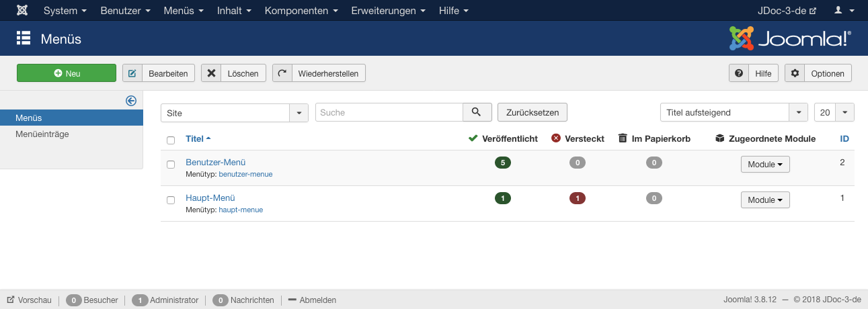Expand the Titel aufsteigend sort dropdown
The height and width of the screenshot is (309, 868).
pyautogui.click(x=734, y=112)
